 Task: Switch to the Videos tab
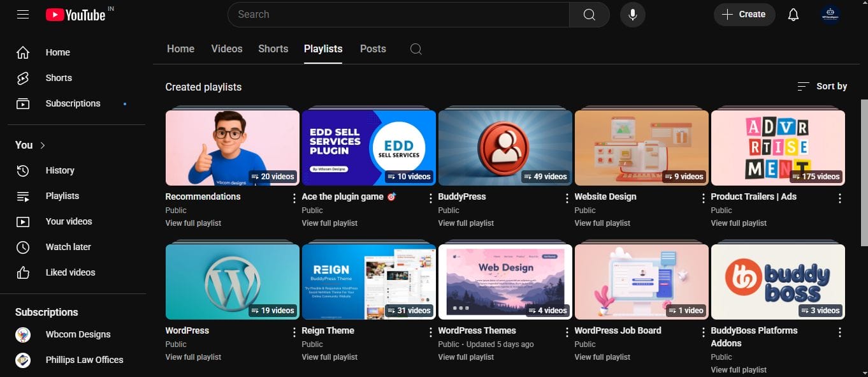click(x=226, y=48)
